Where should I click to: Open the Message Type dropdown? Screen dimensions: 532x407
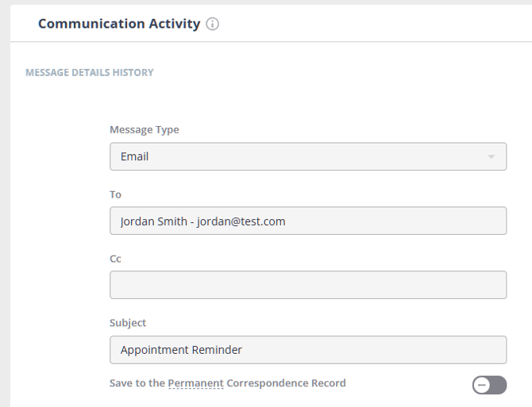[x=307, y=156]
